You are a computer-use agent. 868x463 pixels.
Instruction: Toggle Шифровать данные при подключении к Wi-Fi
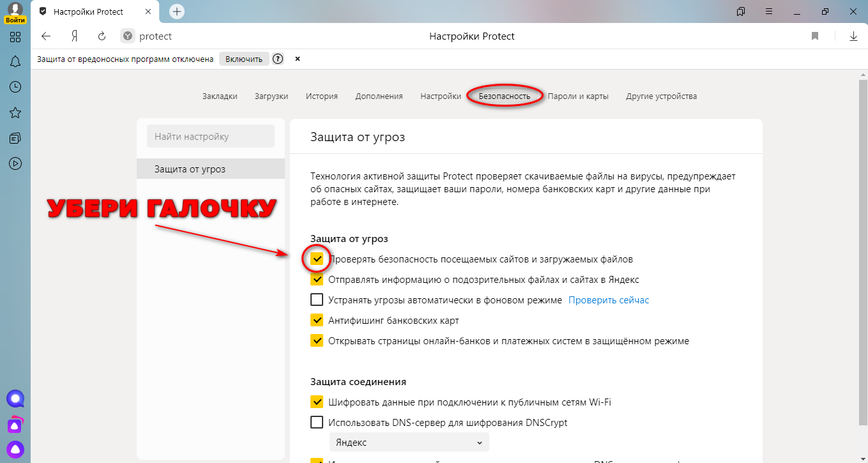click(317, 402)
